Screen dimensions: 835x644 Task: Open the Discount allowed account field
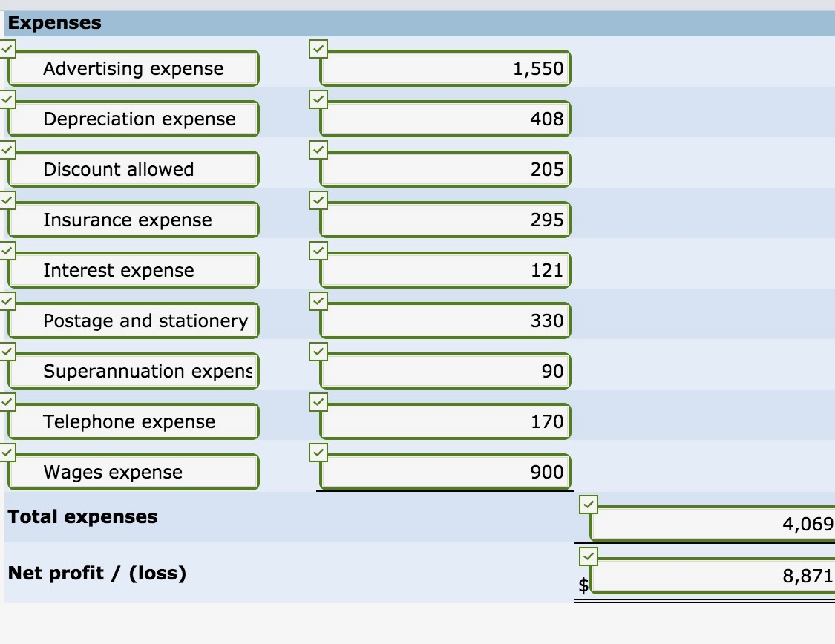pos(134,169)
